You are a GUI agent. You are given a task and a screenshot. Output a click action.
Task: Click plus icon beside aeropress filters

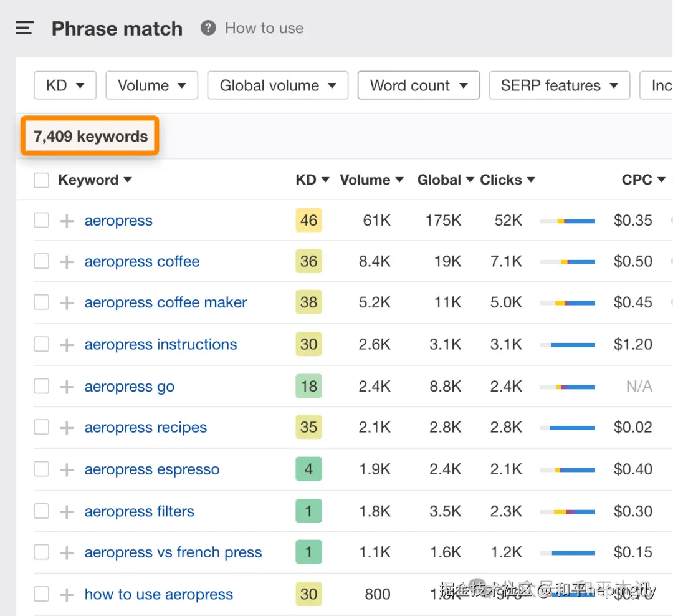click(x=67, y=511)
